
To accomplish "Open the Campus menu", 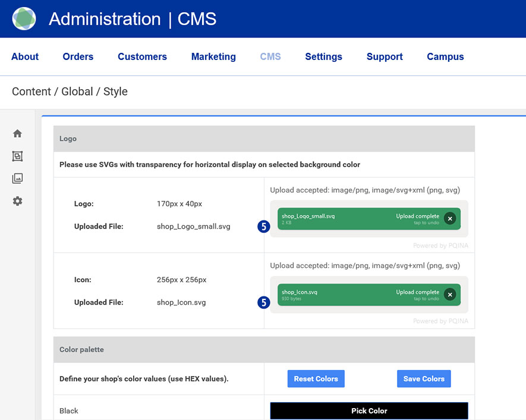I will click(445, 57).
